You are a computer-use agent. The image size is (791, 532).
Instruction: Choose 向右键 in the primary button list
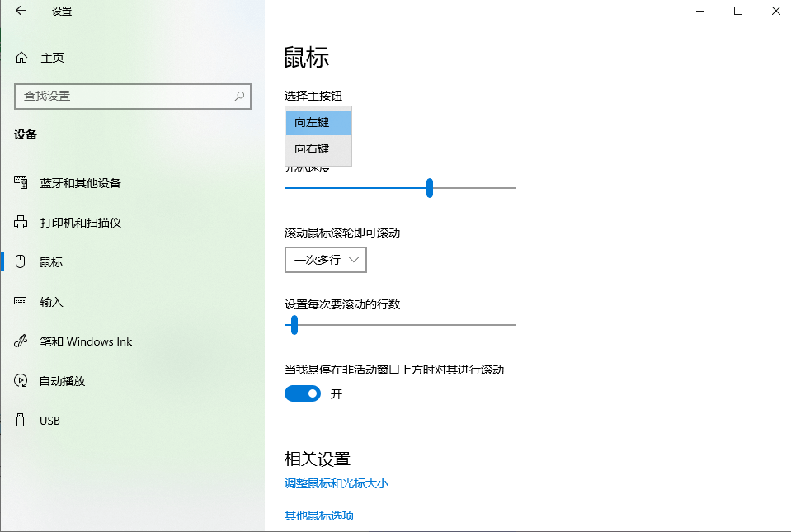pyautogui.click(x=318, y=149)
